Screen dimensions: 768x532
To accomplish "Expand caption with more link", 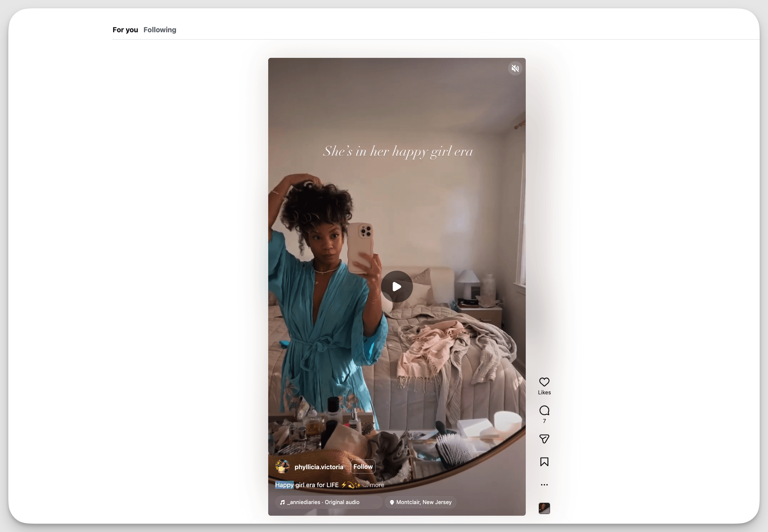I will tap(377, 485).
